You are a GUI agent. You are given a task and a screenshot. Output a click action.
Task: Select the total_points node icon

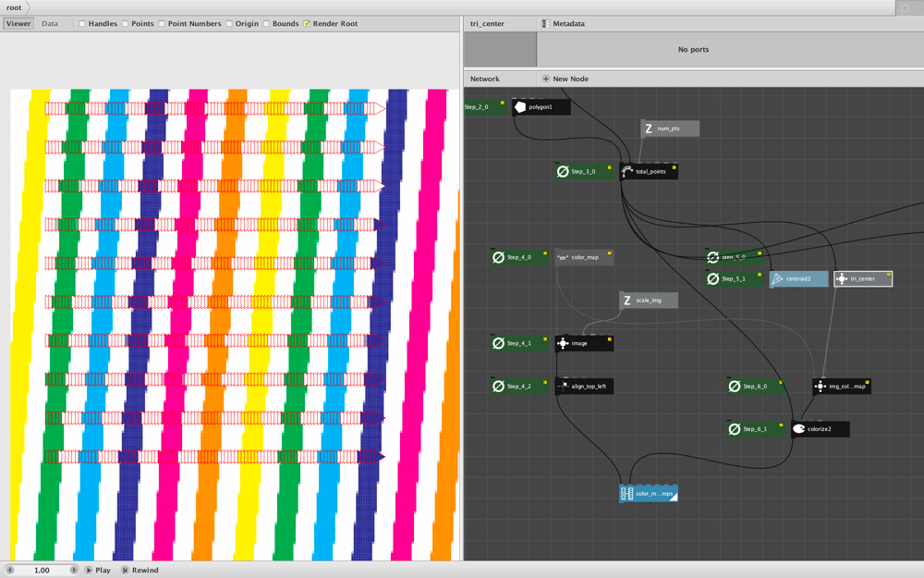pyautogui.click(x=627, y=172)
